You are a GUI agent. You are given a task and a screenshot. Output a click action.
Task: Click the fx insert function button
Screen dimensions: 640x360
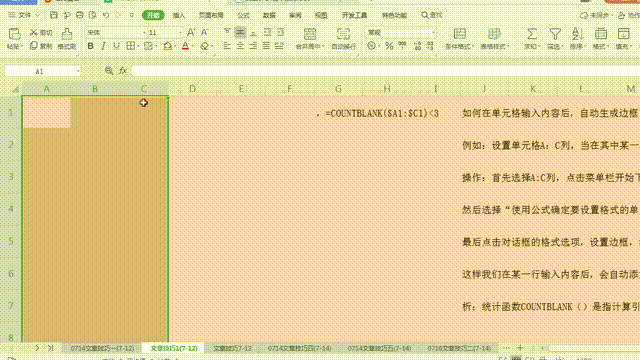tap(122, 71)
